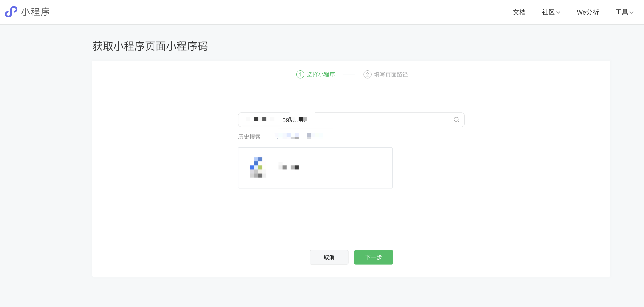
Task: Open the 文档 menu item
Action: [519, 12]
